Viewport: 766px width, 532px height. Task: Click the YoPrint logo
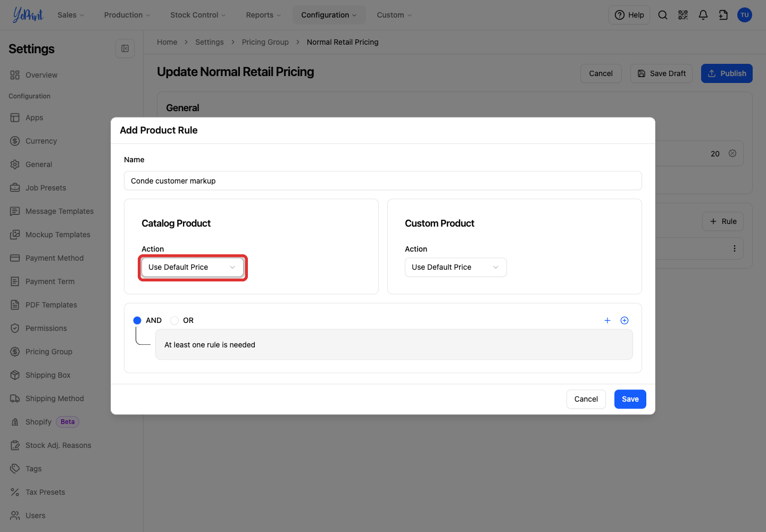click(x=28, y=15)
